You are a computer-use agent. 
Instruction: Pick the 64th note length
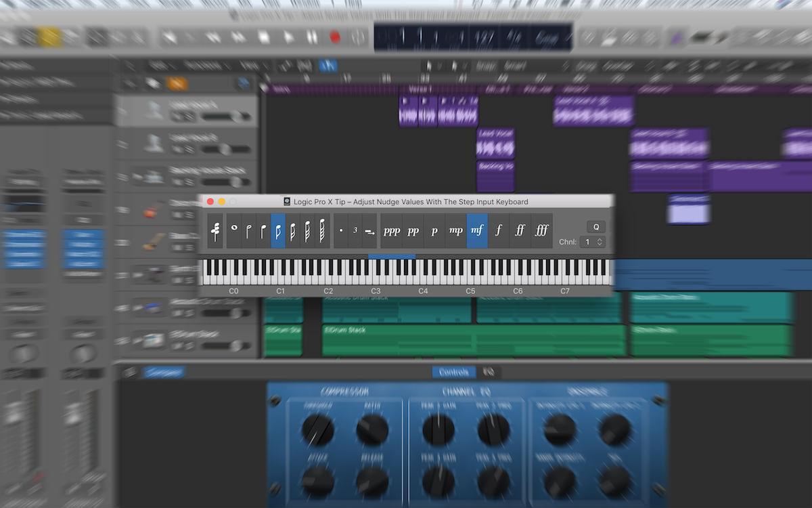click(322, 231)
